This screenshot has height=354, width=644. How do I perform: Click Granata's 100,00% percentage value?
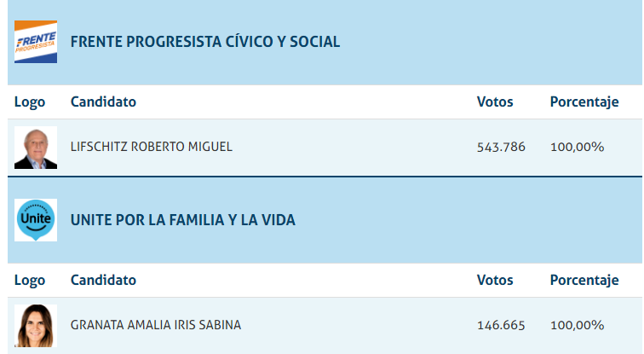577,325
